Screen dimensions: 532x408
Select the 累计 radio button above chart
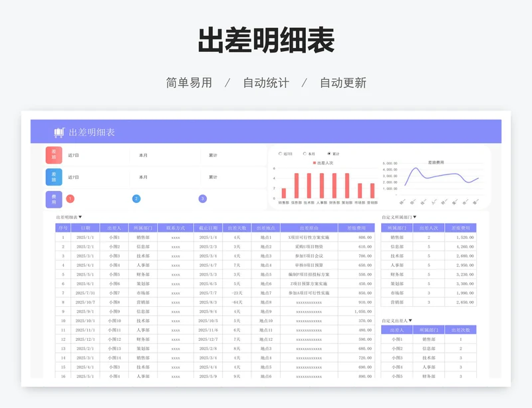coord(329,154)
